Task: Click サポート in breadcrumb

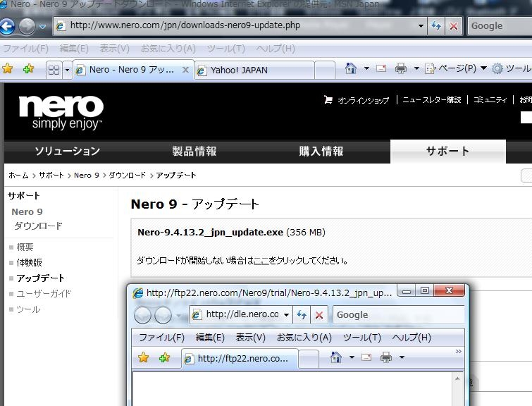Action: point(51,176)
